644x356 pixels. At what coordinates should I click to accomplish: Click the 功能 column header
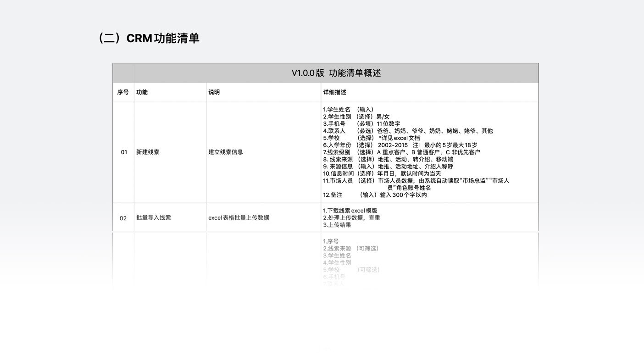142,92
